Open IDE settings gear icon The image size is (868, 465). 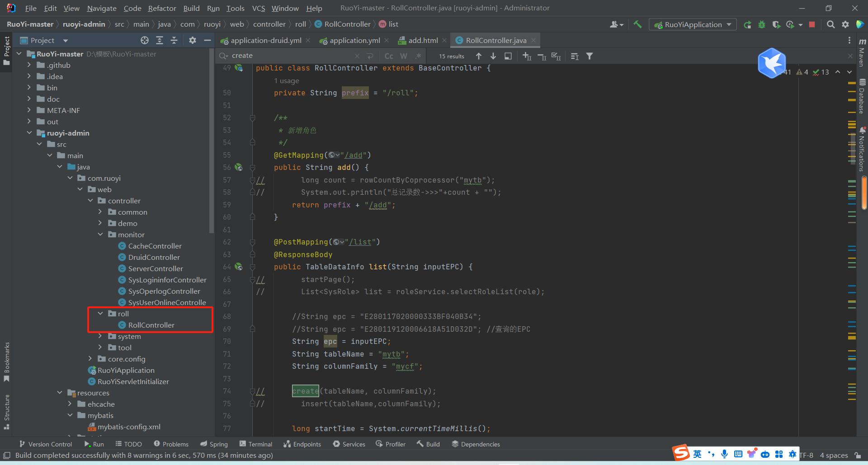[845, 24]
